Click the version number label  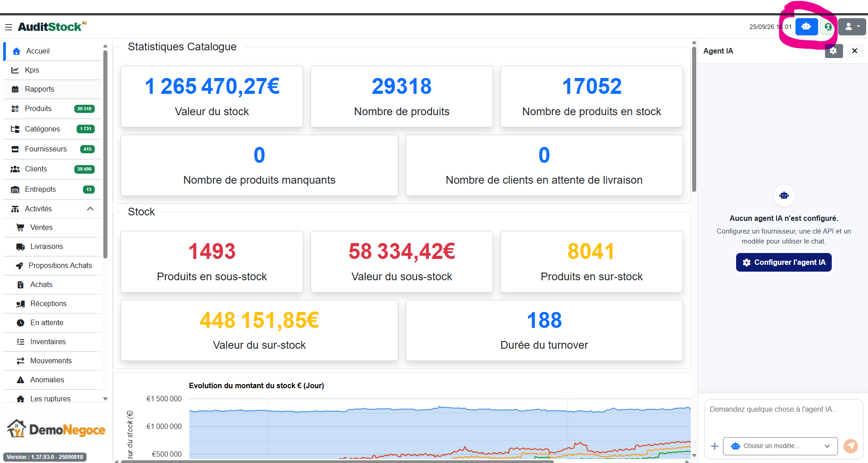pos(45,457)
